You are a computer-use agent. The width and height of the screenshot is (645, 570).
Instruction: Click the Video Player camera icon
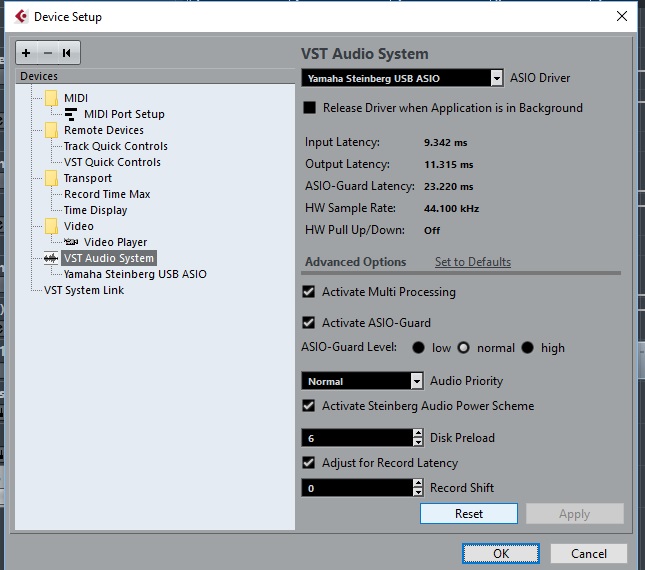coord(71,242)
